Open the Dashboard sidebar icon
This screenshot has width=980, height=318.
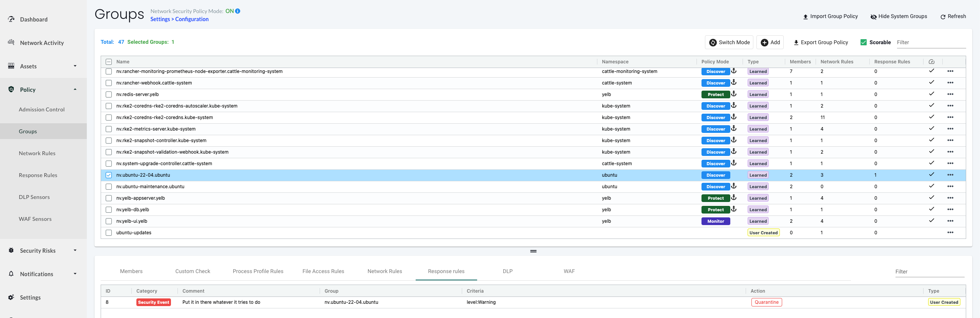pos(11,19)
